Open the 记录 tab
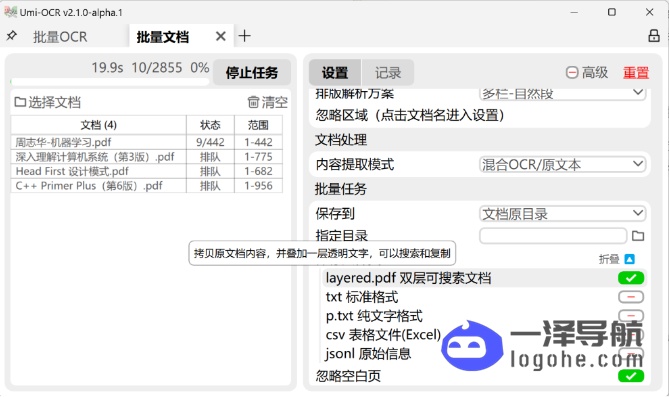 [388, 73]
